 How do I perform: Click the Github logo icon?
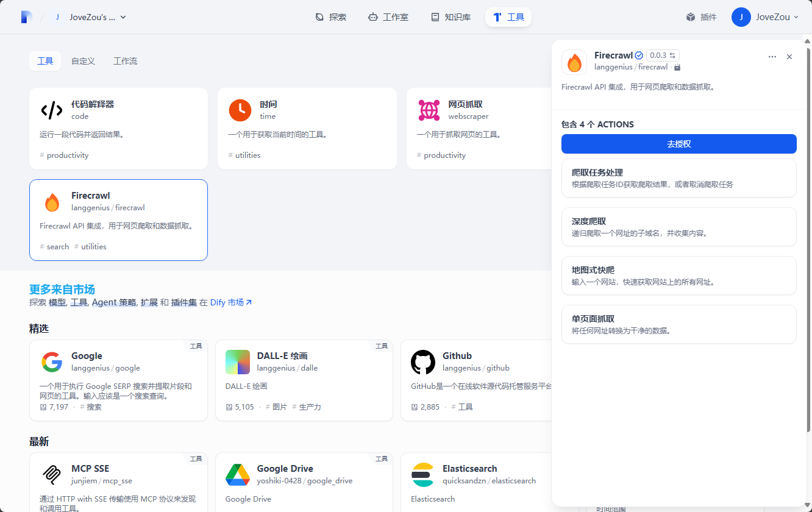point(423,362)
